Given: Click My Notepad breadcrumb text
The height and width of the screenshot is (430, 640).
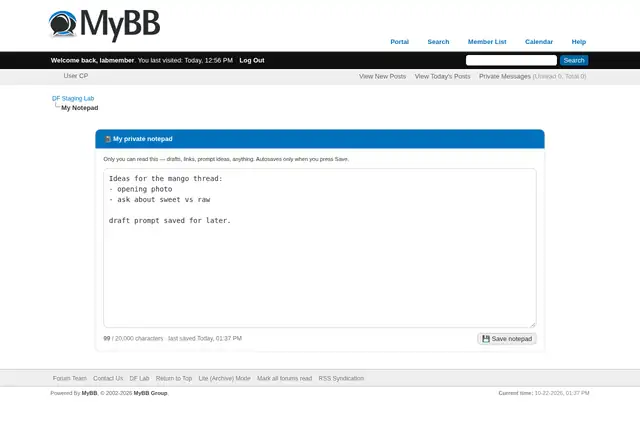Looking at the screenshot, I should pyautogui.click(x=80, y=108).
